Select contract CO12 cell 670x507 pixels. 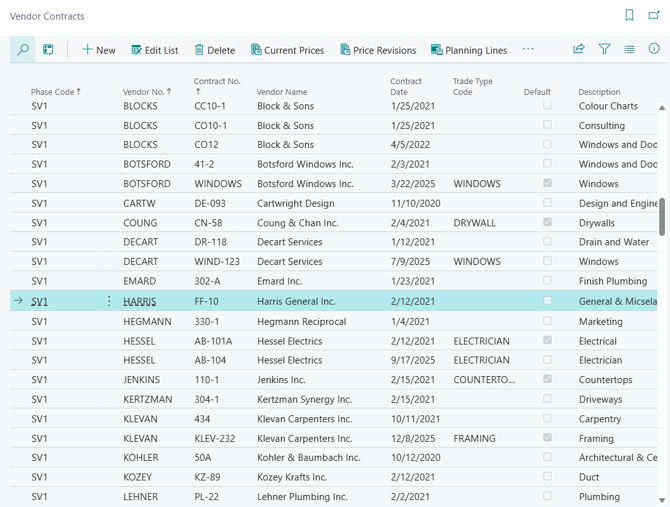(x=206, y=145)
